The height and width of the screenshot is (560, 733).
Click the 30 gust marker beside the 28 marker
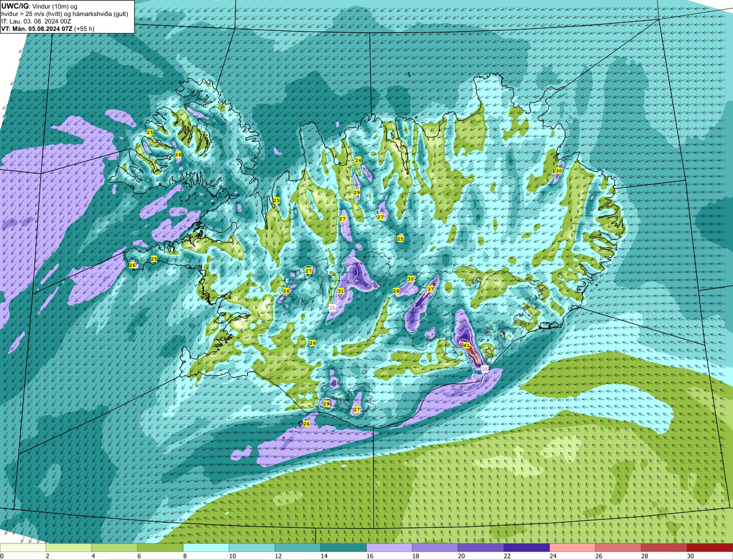coord(411,279)
